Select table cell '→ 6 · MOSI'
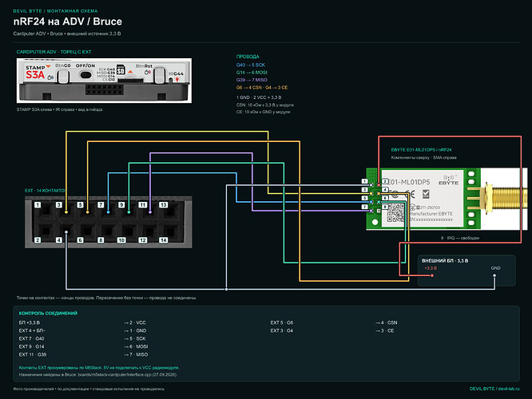 click(136, 346)
